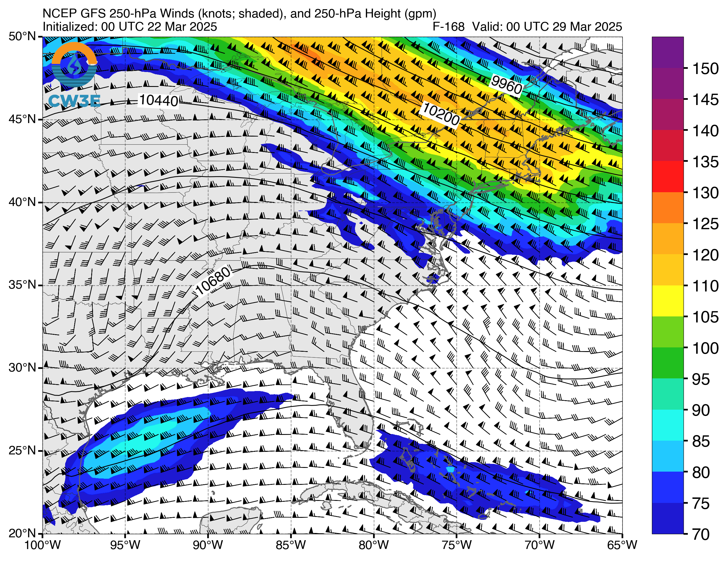Click the 85°W longitude label
The image size is (728, 566).
291,545
